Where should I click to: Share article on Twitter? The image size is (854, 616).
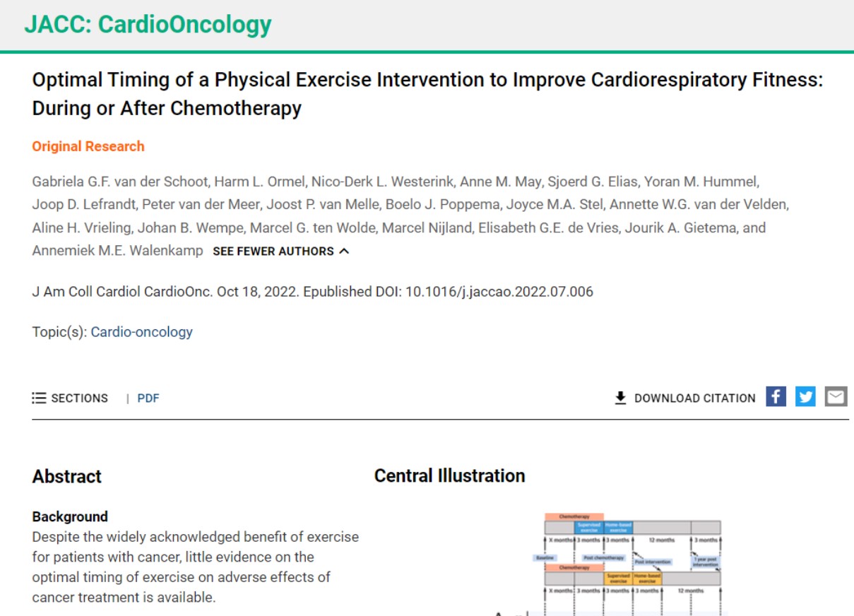805,397
